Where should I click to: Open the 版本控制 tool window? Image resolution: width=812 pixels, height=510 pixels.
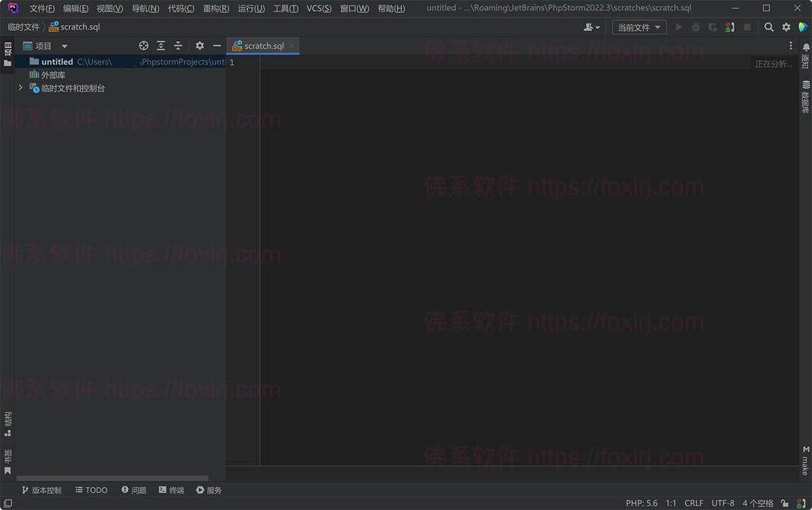click(x=41, y=490)
